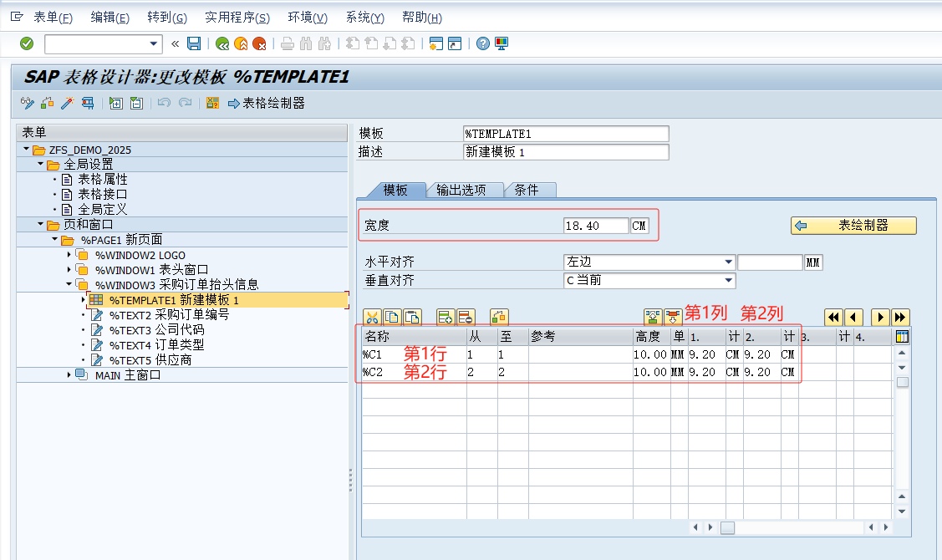
Task: Open the command field dropdown
Action: point(154,43)
